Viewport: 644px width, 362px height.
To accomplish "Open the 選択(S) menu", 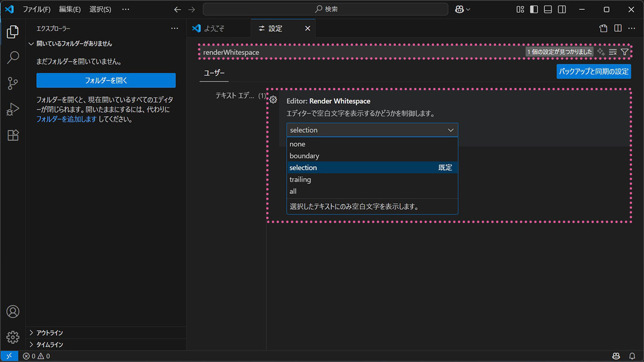I will pos(100,9).
